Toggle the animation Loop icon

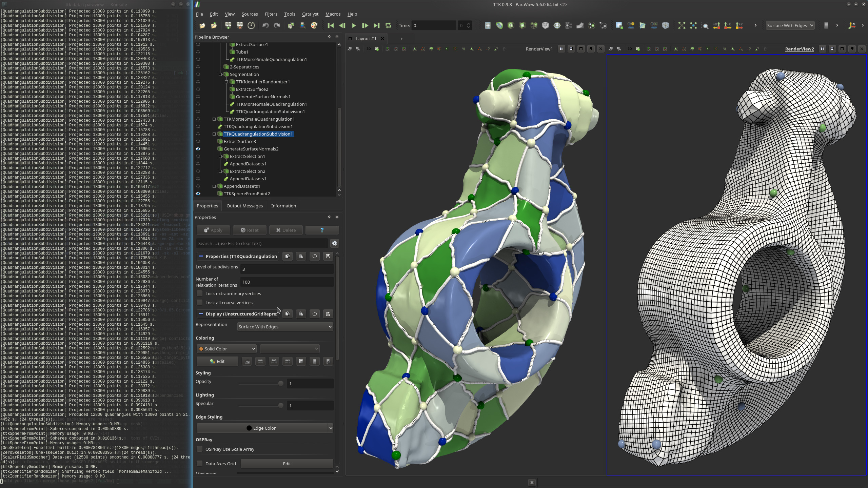[x=388, y=25]
